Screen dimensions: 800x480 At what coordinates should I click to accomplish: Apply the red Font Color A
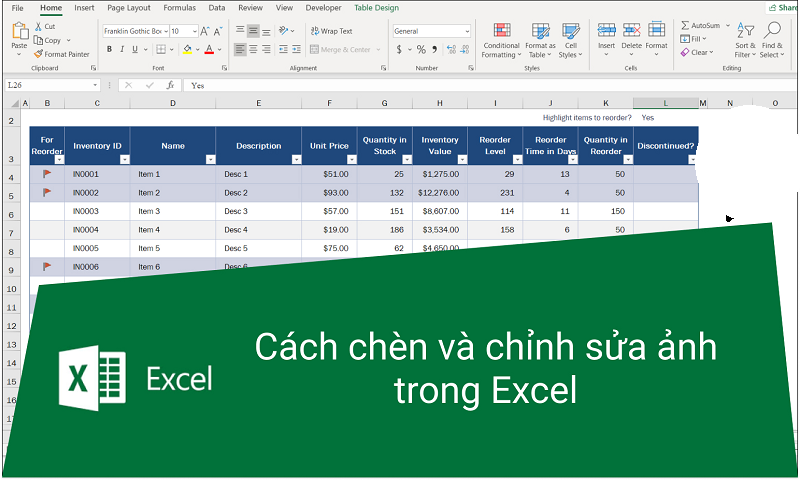click(x=209, y=49)
